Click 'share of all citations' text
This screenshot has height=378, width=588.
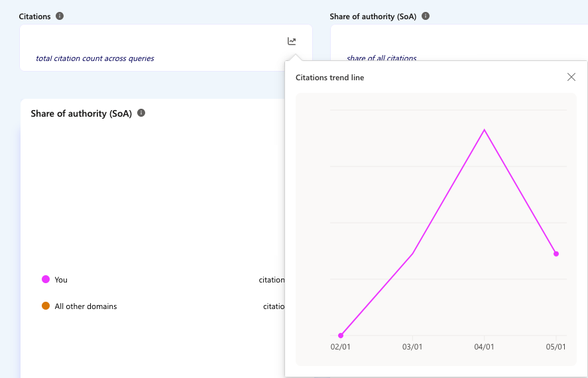tap(381, 58)
